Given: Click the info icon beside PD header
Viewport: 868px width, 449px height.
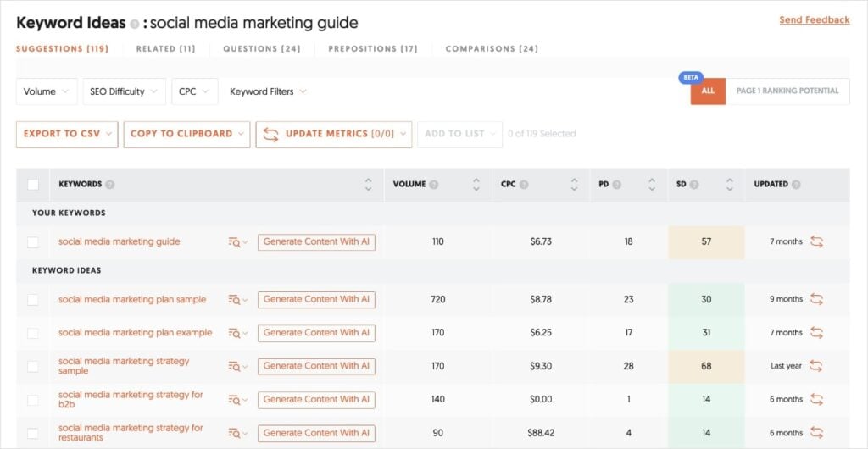Looking at the screenshot, I should coord(617,185).
